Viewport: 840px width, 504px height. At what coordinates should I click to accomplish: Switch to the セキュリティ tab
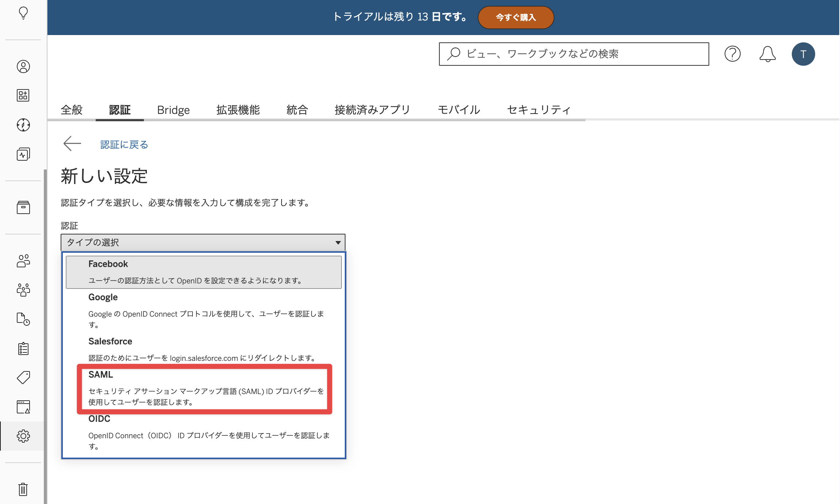point(539,110)
